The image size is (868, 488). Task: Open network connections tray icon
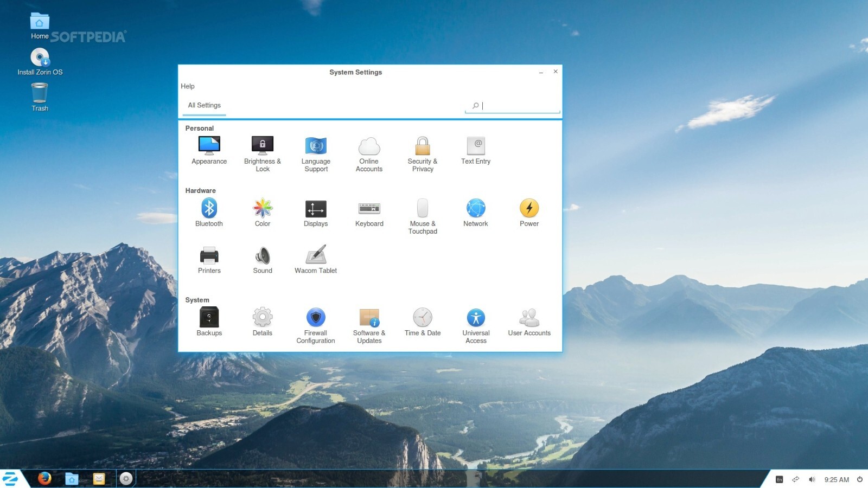point(796,479)
